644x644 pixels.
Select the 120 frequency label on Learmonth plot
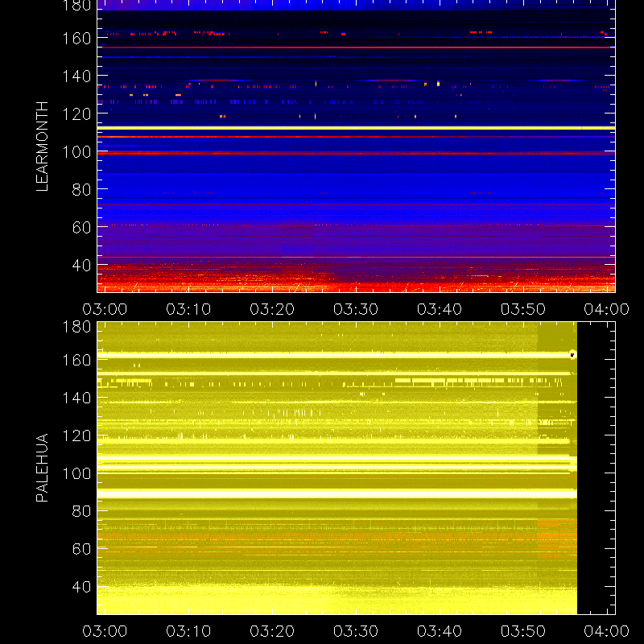(x=76, y=114)
